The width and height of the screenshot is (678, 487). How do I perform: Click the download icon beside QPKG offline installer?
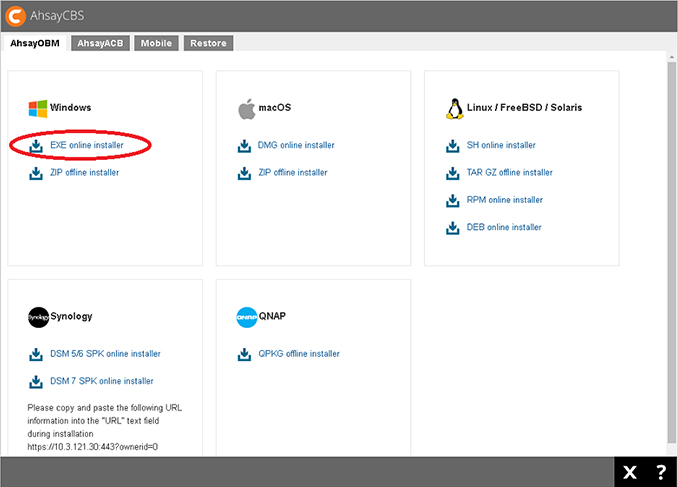click(x=245, y=354)
